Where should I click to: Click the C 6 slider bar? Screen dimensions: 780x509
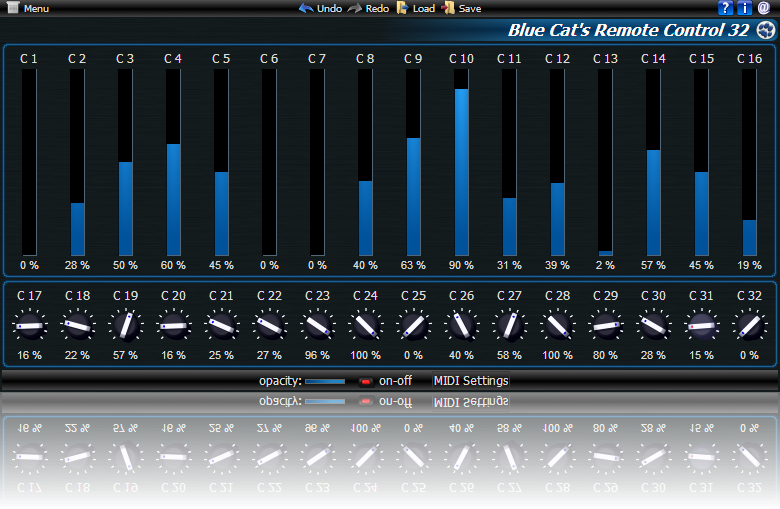point(269,162)
